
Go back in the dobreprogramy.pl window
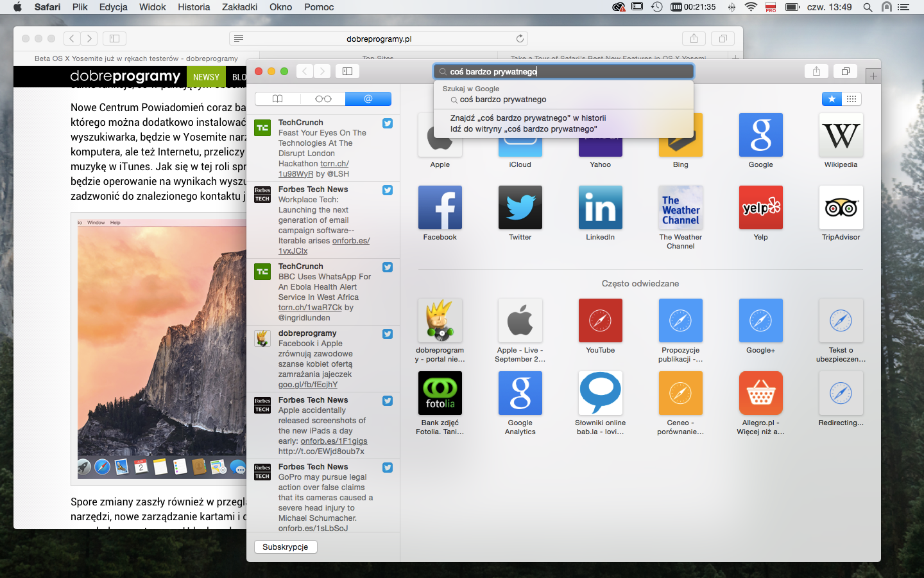72,39
